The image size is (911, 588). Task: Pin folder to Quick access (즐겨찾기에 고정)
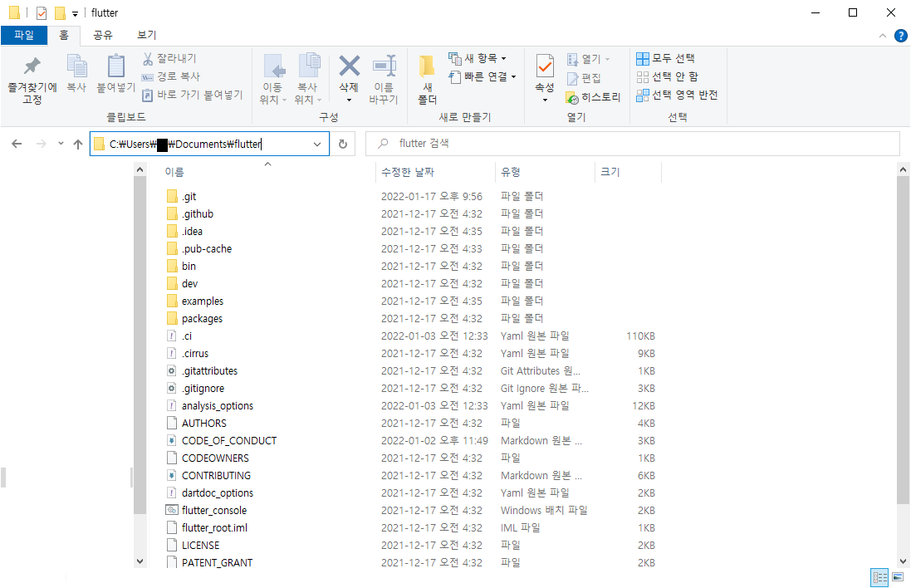coord(32,81)
